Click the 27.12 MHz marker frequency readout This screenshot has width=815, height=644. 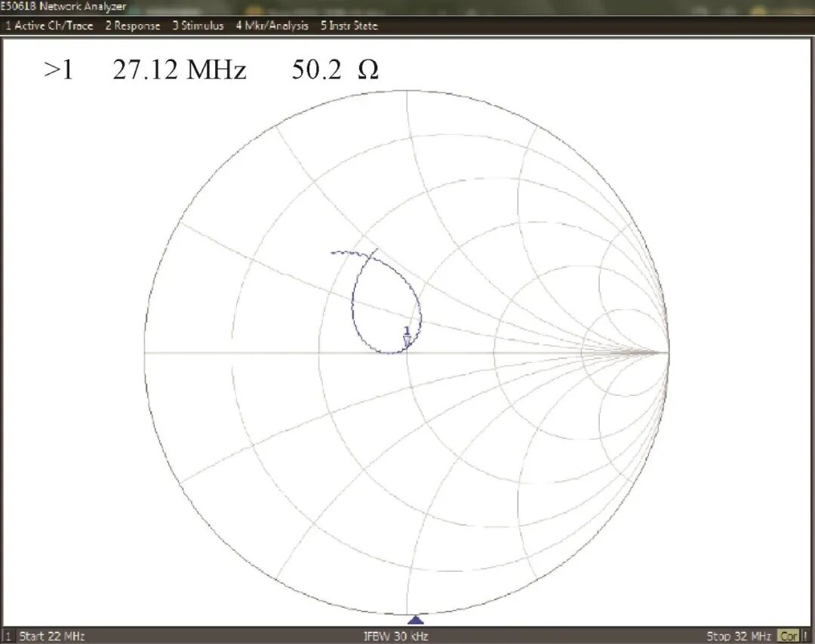(x=180, y=69)
